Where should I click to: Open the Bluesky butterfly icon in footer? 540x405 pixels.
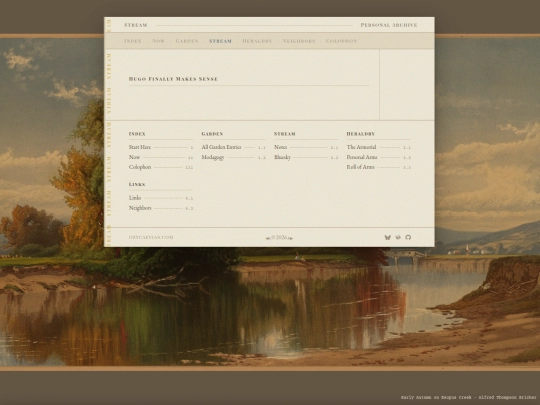pos(387,237)
